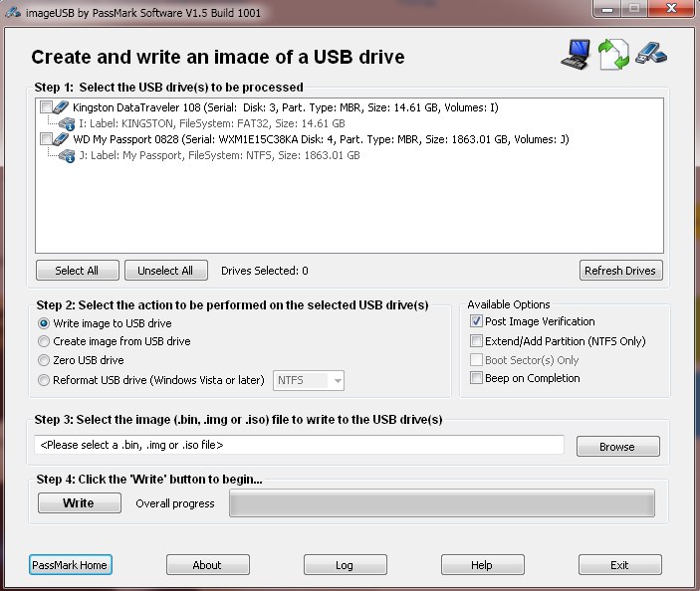Click the green arrows refresh document icon
The height and width of the screenshot is (591, 700).
613,55
